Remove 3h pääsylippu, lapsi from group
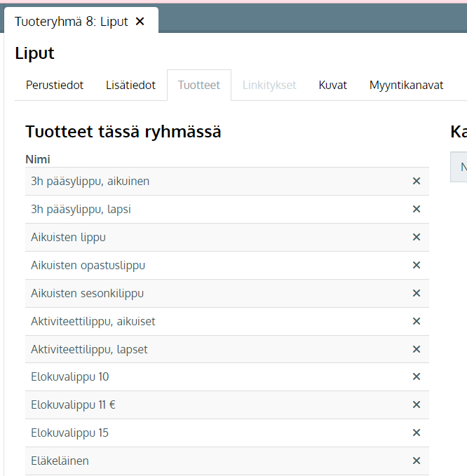Image resolution: width=467 pixels, height=476 pixels. pos(417,209)
